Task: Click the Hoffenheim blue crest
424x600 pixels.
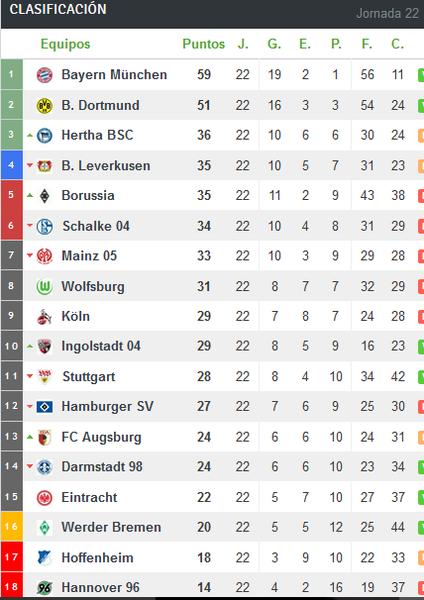Action: click(x=44, y=558)
